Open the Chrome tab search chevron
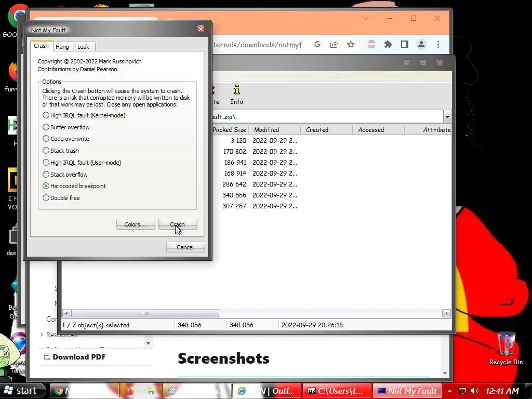Viewport: 532px width, 399px height. coord(366,18)
